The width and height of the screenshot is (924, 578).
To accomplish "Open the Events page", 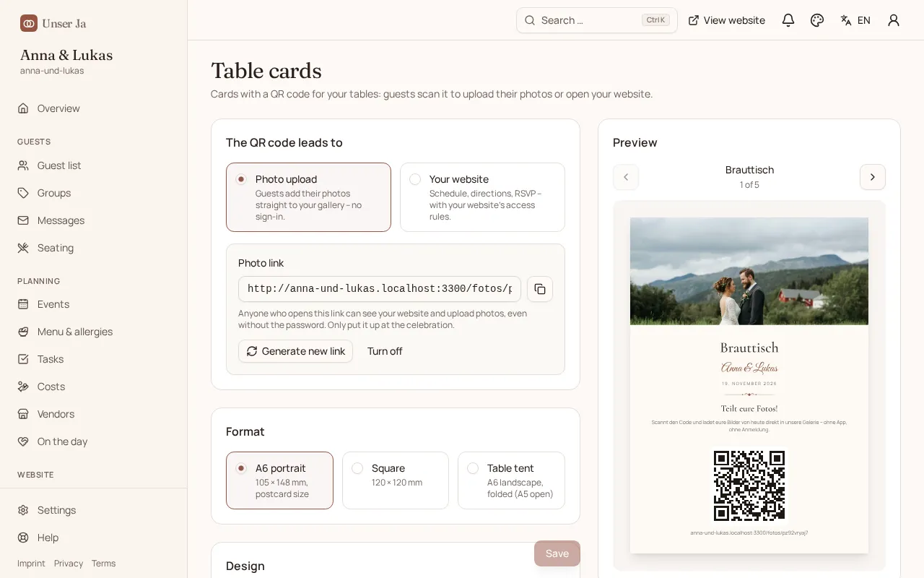I will point(94,304).
